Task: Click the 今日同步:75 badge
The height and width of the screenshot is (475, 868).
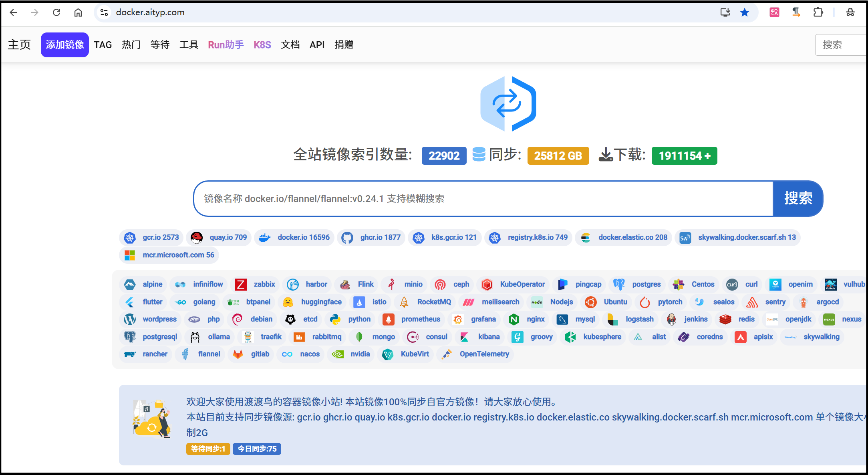Action: point(257,449)
